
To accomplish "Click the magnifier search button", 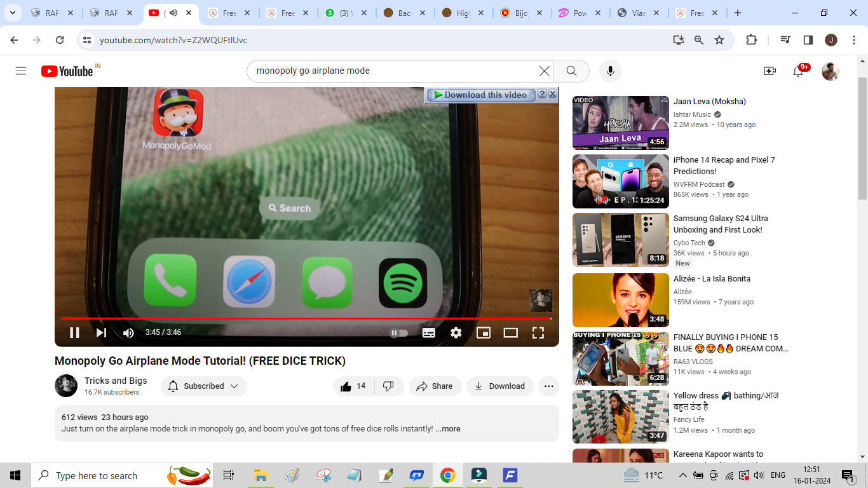I will pyautogui.click(x=571, y=71).
